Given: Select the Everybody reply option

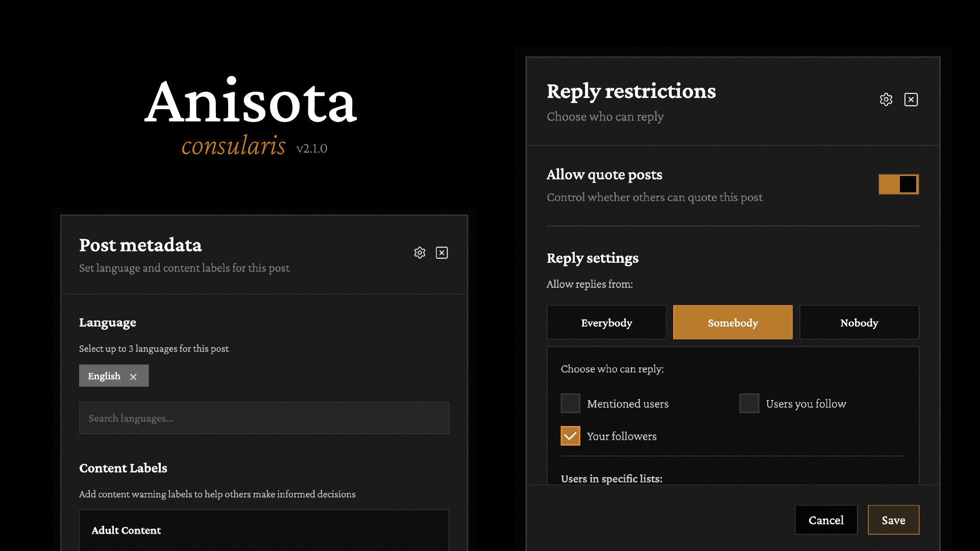Looking at the screenshot, I should coord(606,322).
